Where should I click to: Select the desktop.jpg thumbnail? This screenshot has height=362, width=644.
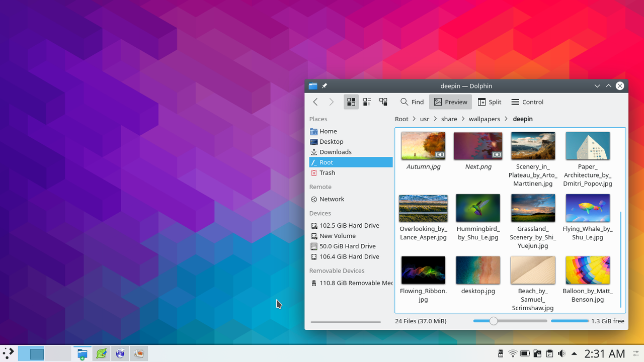tap(478, 270)
